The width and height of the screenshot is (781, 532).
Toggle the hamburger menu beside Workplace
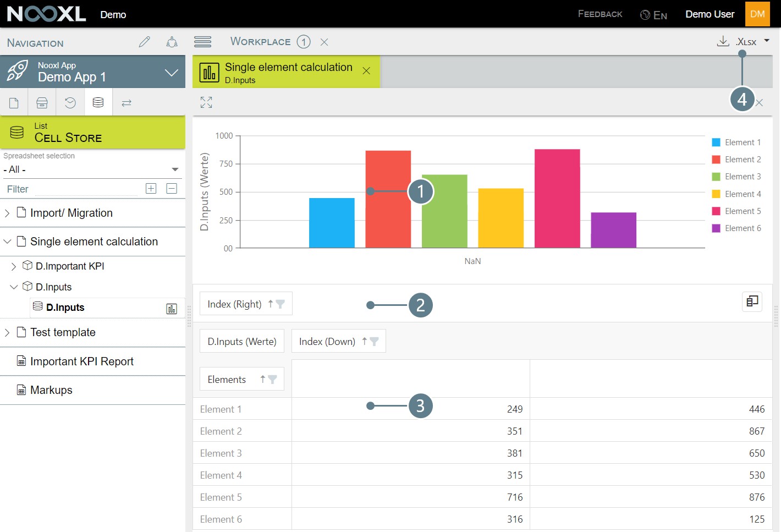pyautogui.click(x=202, y=42)
